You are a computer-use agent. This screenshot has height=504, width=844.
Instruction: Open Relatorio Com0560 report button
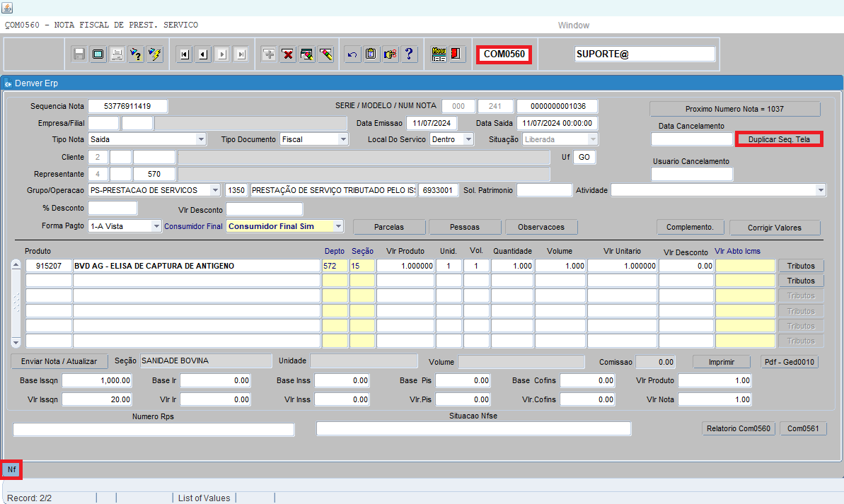pos(739,428)
